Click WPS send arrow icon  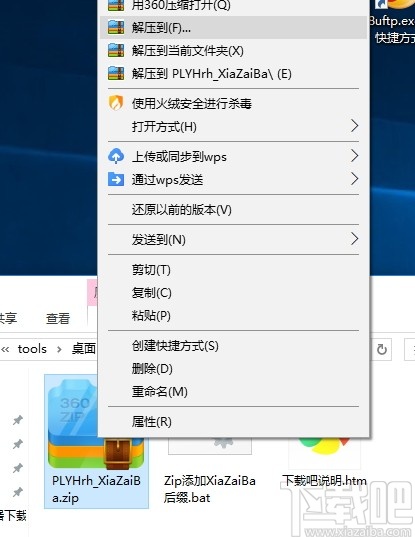pos(116,179)
